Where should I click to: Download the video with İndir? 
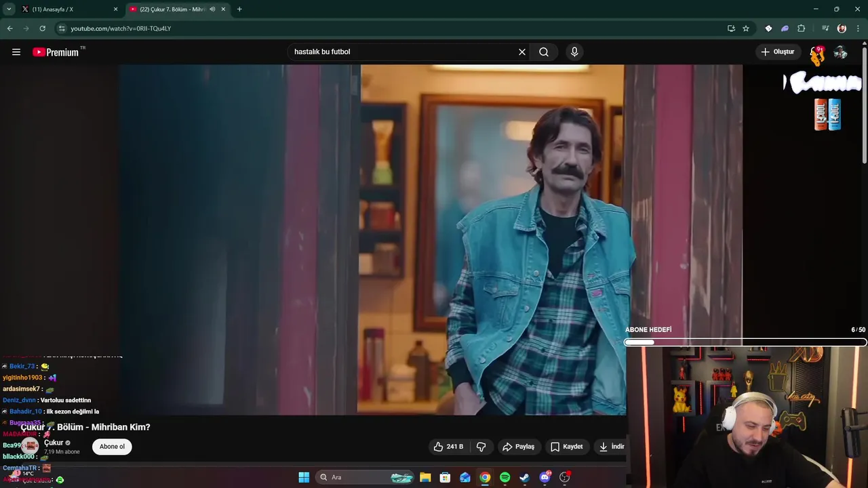(612, 447)
